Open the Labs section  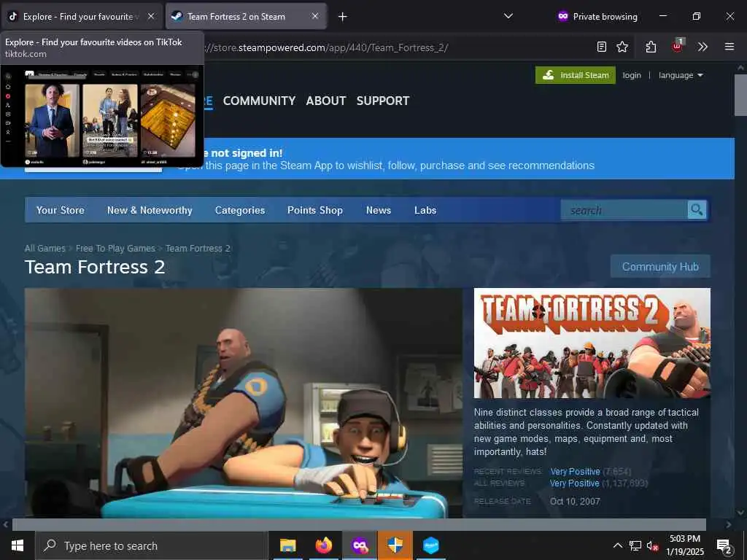coord(425,210)
